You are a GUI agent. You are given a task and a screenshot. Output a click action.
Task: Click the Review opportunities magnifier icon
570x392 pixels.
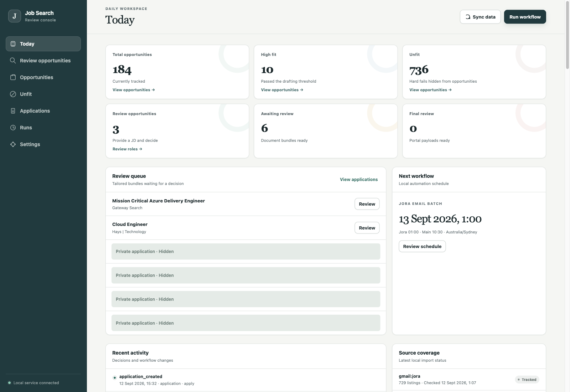[x=13, y=61]
